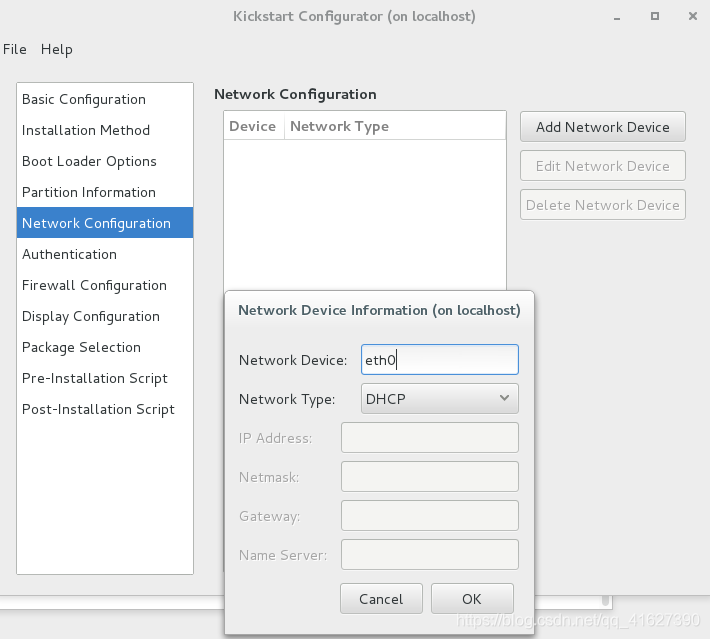Select Display Configuration in sidebar
The height and width of the screenshot is (639, 710).
(x=105, y=316)
